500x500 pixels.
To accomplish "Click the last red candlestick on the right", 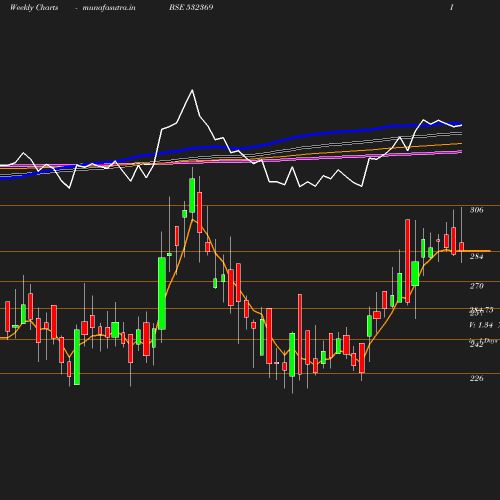I will click(462, 247).
